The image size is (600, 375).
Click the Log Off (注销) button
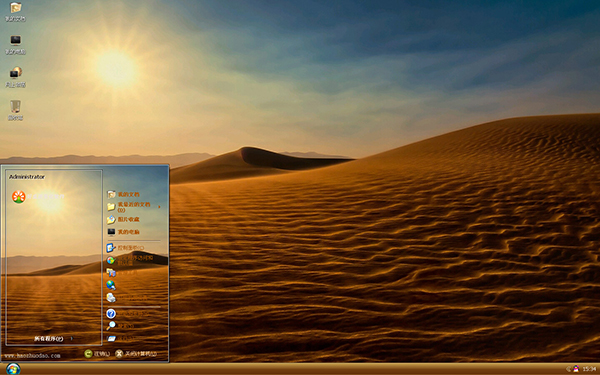coord(97,354)
